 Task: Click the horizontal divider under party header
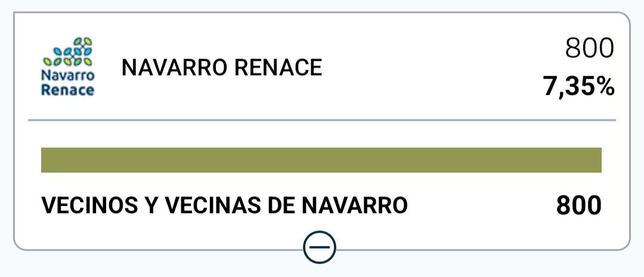tap(322, 120)
